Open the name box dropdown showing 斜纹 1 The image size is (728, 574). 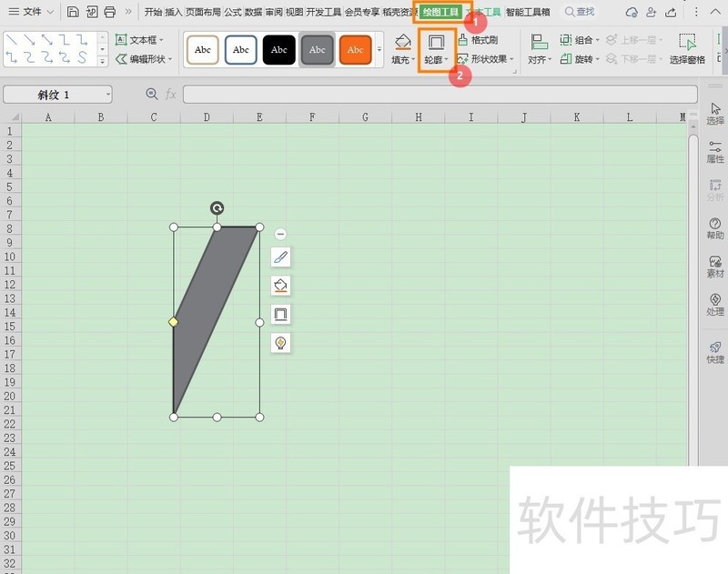pyautogui.click(x=107, y=95)
